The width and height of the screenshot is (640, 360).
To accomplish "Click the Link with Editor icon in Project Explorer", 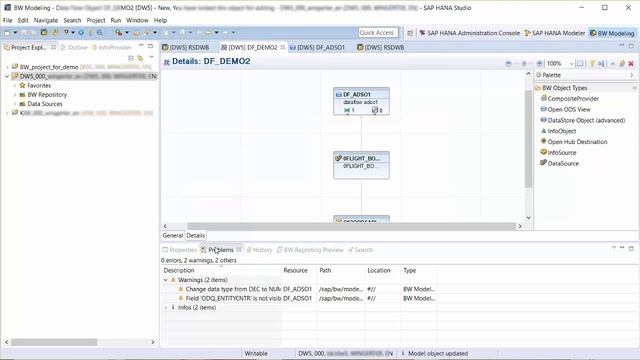I will pyautogui.click(x=140, y=58).
